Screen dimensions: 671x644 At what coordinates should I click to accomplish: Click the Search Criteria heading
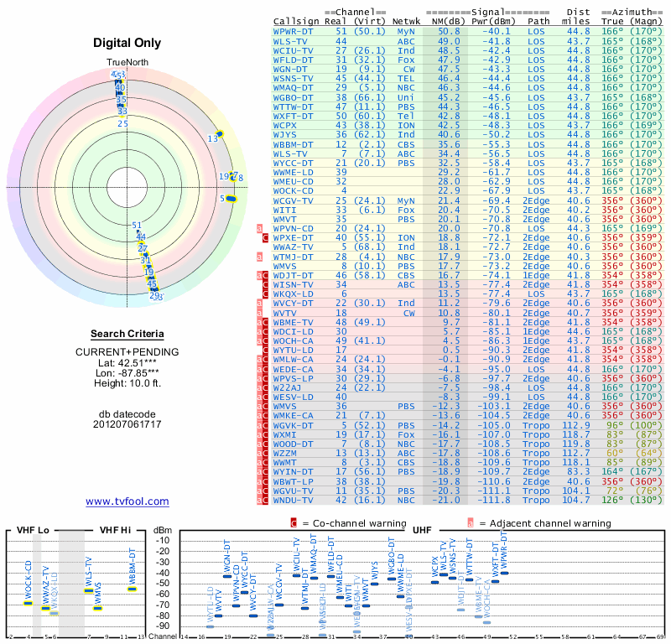tap(127, 334)
